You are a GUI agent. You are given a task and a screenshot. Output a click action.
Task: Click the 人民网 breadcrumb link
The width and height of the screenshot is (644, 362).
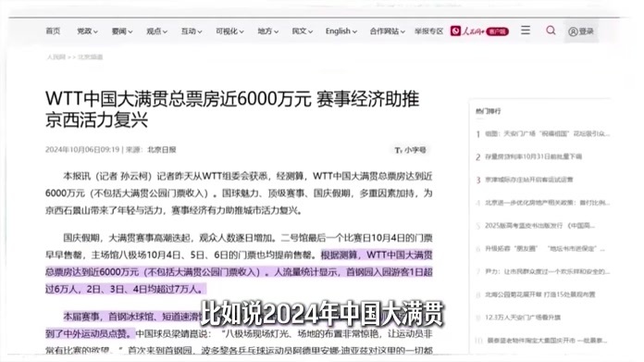coord(56,56)
